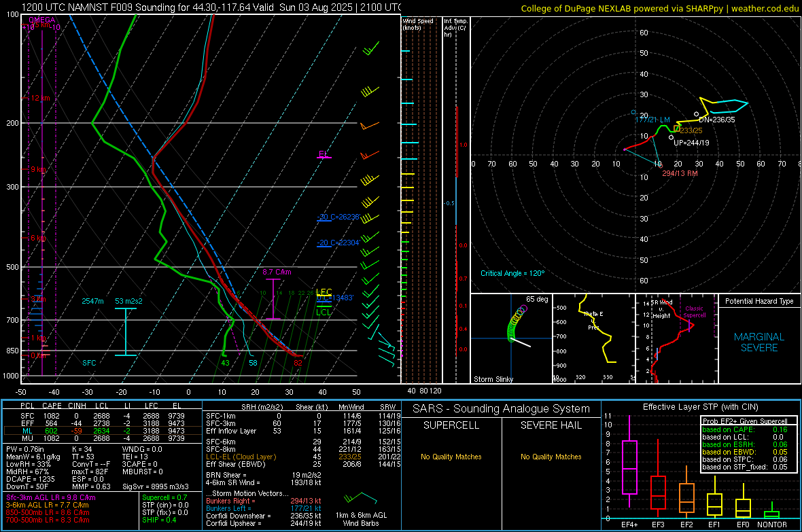The height and width of the screenshot is (532, 802).
Task: Click the 53 m2s2 helicity label
Action: 128,301
